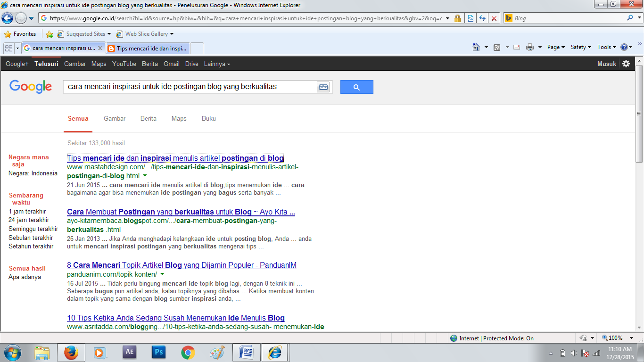Launch Photoshop from the taskbar
This screenshot has width=644, height=362.
coord(159,353)
